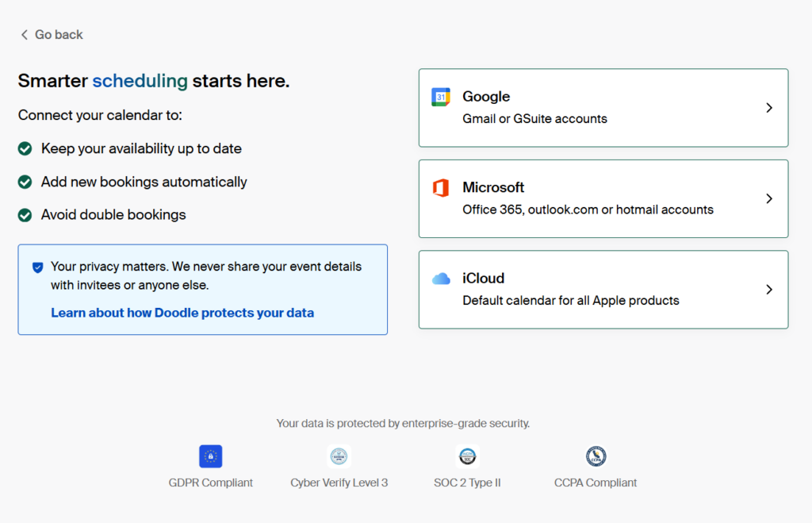812x523 pixels.
Task: Click the SOC 2 Type II badge
Action: (468, 456)
